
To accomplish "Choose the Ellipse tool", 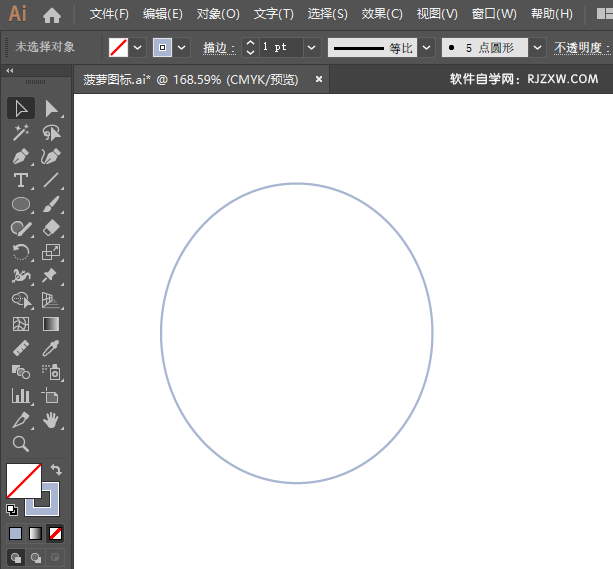I will [21, 205].
